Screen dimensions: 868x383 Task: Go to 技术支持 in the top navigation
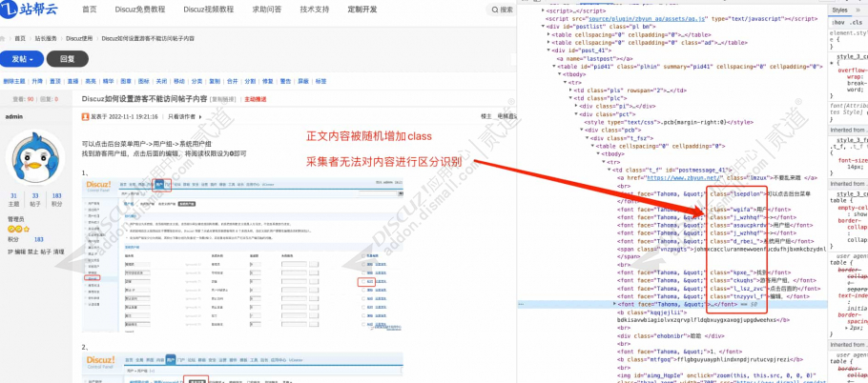(x=314, y=10)
